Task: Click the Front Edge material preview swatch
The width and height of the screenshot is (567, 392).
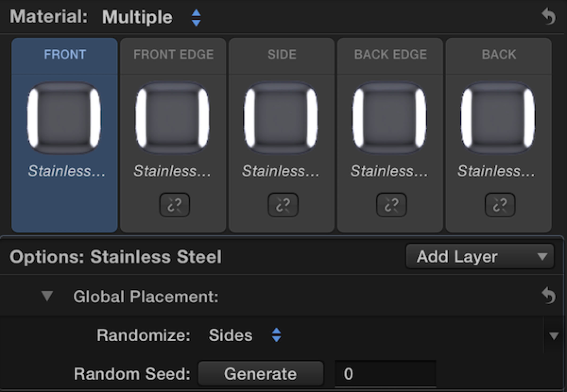Action: tap(173, 118)
